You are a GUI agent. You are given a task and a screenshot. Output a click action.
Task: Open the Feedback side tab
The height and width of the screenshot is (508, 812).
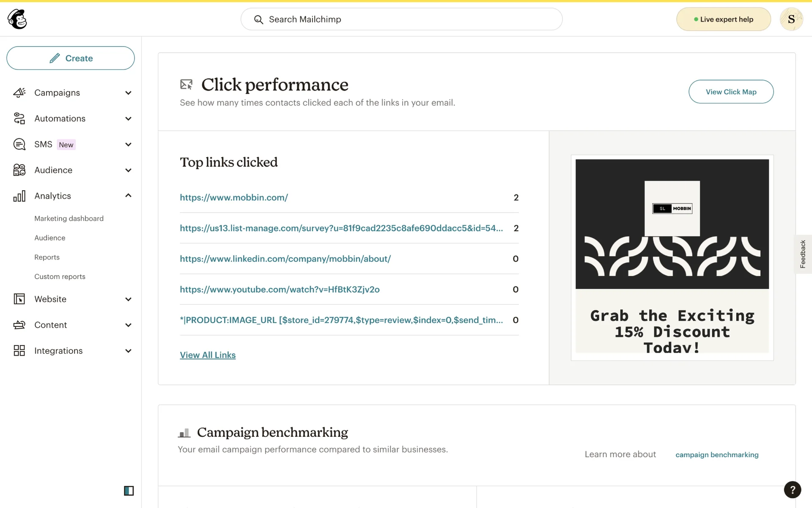(803, 254)
